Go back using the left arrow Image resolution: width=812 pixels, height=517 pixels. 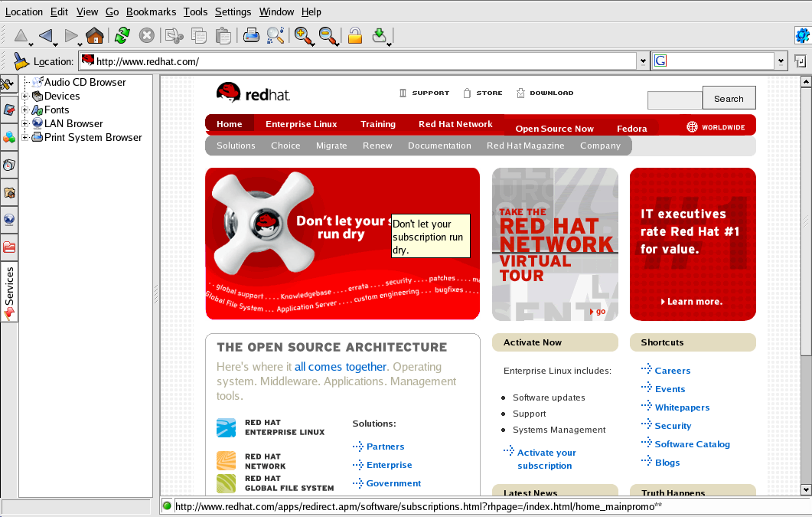tap(46, 35)
